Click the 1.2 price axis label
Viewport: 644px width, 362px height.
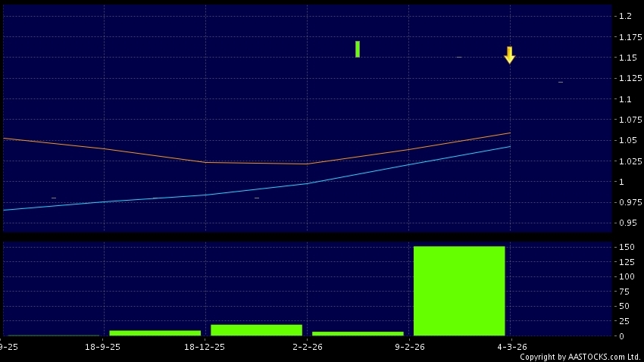click(625, 16)
